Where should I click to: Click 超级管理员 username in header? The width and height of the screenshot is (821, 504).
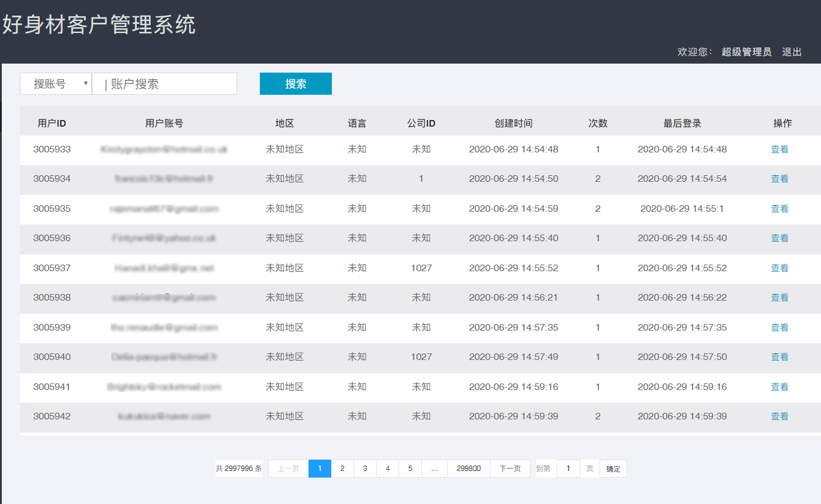click(746, 52)
